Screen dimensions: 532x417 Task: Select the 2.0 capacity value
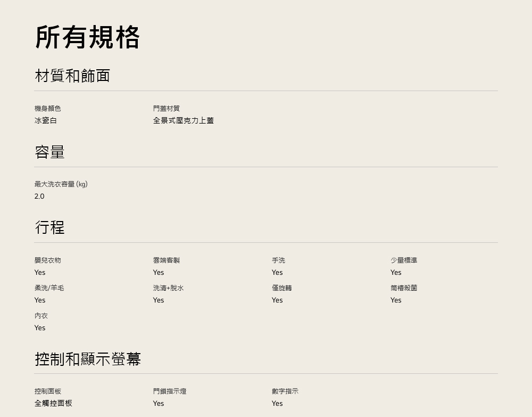point(39,196)
